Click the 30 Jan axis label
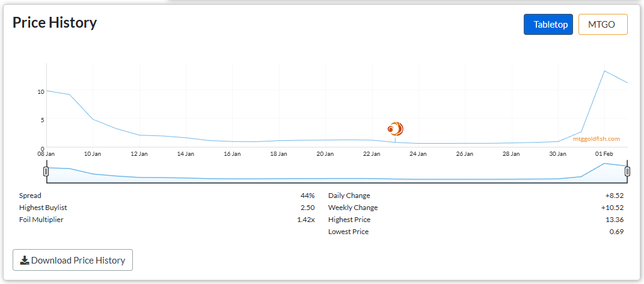Viewport: 644px width, 284px height. pos(558,153)
